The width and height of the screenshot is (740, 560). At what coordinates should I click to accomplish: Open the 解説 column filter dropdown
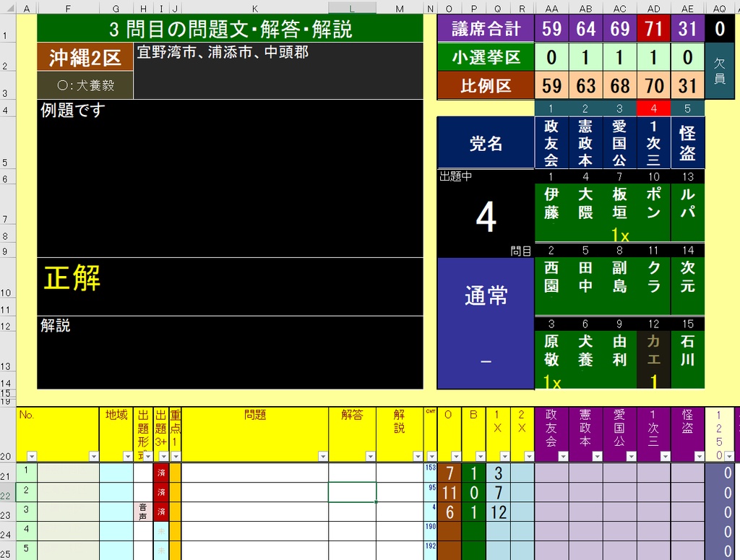pos(418,455)
